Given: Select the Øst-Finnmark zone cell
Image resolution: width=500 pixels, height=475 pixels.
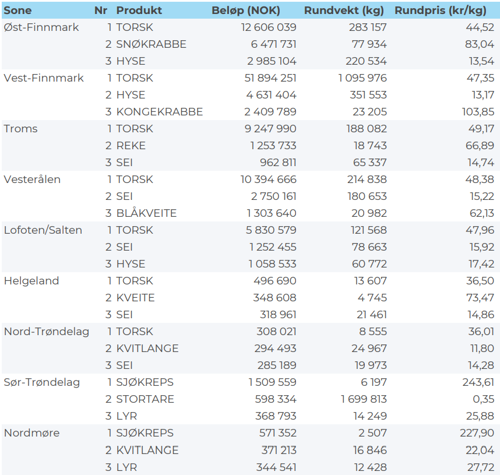Looking at the screenshot, I should [41, 27].
